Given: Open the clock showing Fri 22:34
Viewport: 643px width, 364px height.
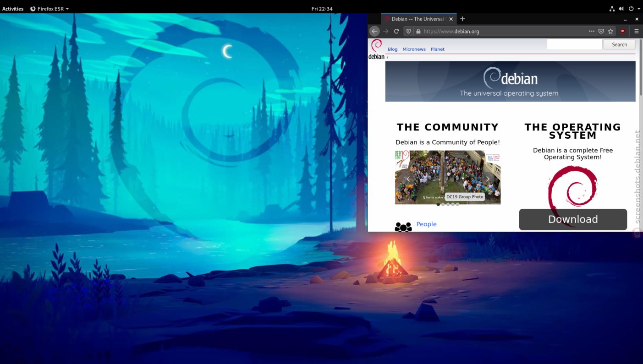Looking at the screenshot, I should point(321,9).
